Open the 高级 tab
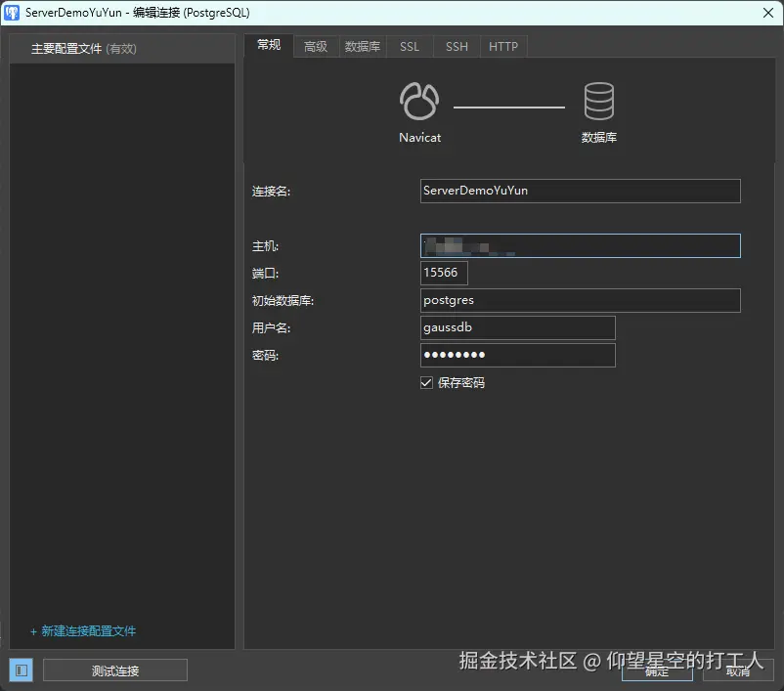The width and height of the screenshot is (784, 691). coord(316,47)
